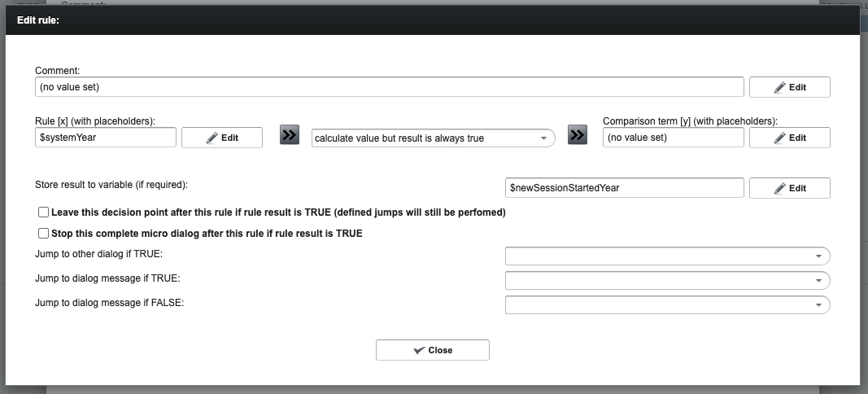Click the Comment text field
Image resolution: width=868 pixels, height=394 pixels.
click(390, 86)
